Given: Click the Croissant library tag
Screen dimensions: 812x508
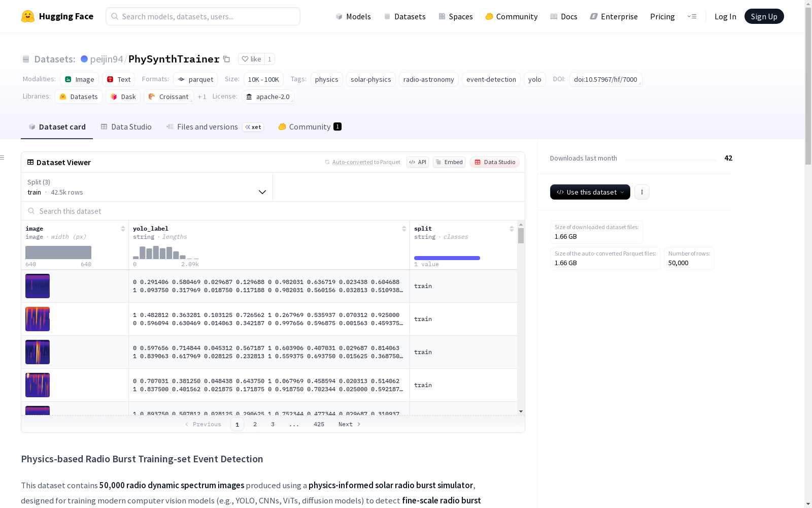Looking at the screenshot, I should 168,97.
